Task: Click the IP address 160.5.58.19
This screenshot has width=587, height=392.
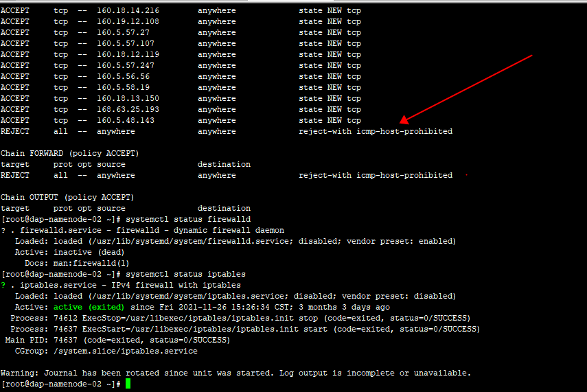Action: pos(123,87)
